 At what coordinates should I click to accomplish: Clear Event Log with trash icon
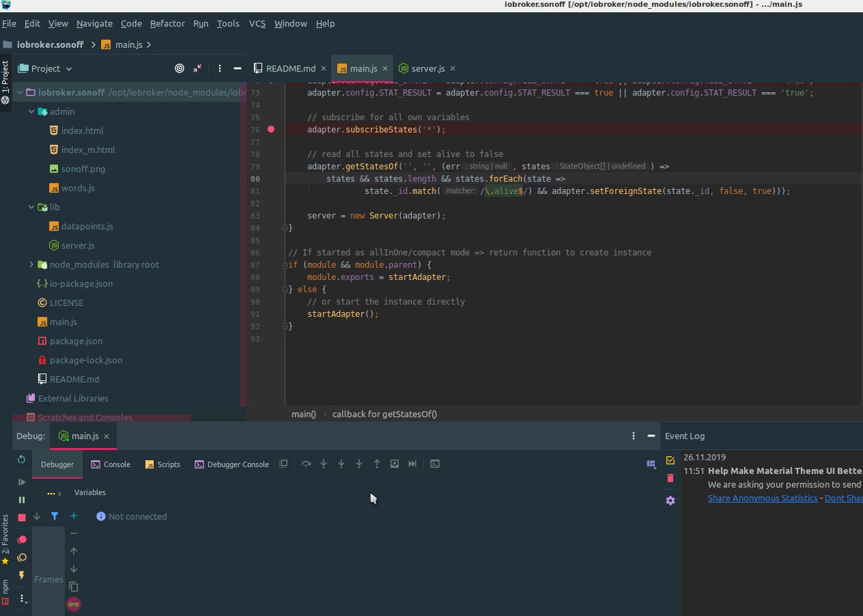(x=670, y=478)
